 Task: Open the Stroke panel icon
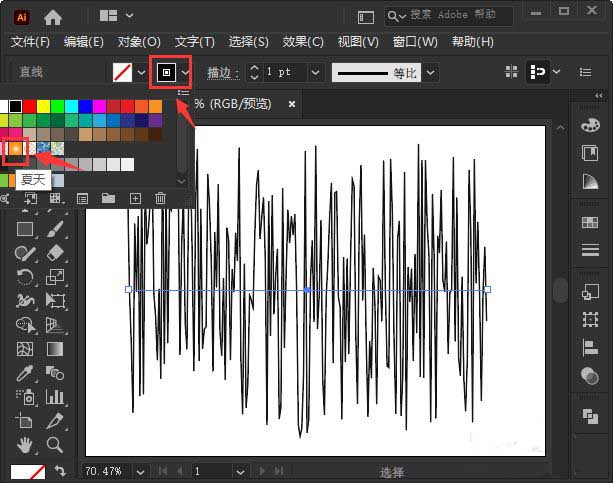coord(590,250)
